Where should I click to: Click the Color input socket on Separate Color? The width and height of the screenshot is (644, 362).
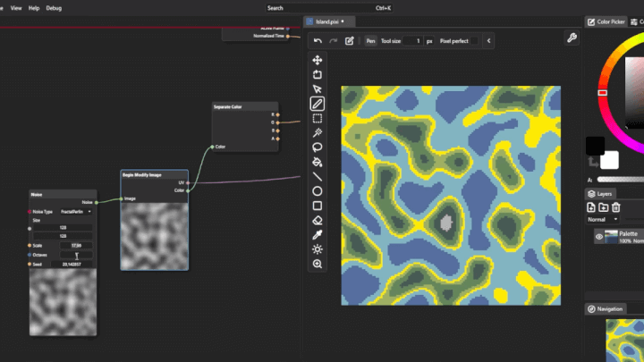click(212, 147)
